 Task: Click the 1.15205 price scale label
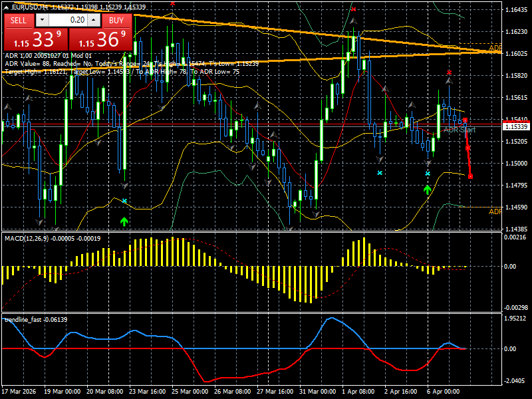click(517, 141)
